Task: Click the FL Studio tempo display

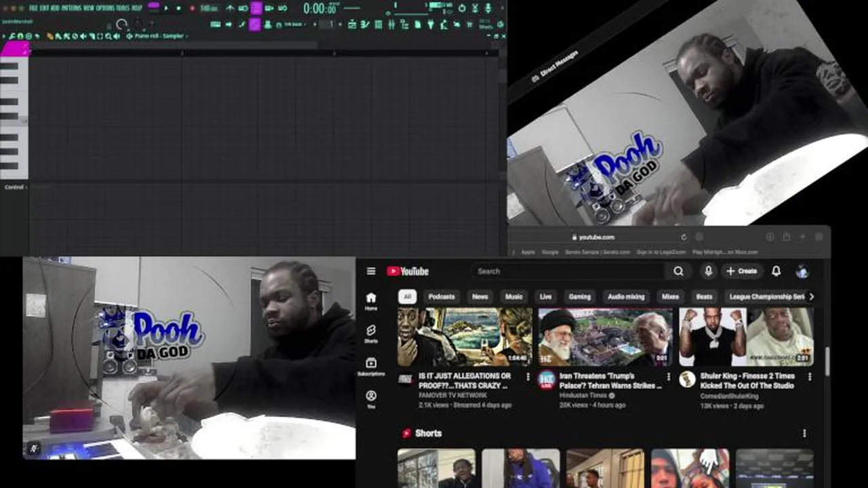Action: 208,8
